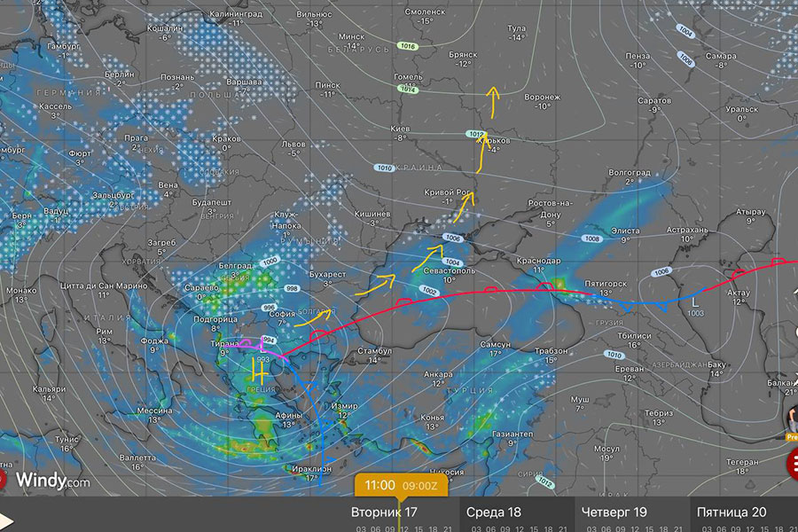
Task: Click the orange 11:00 time slider handle
Action: click(402, 485)
